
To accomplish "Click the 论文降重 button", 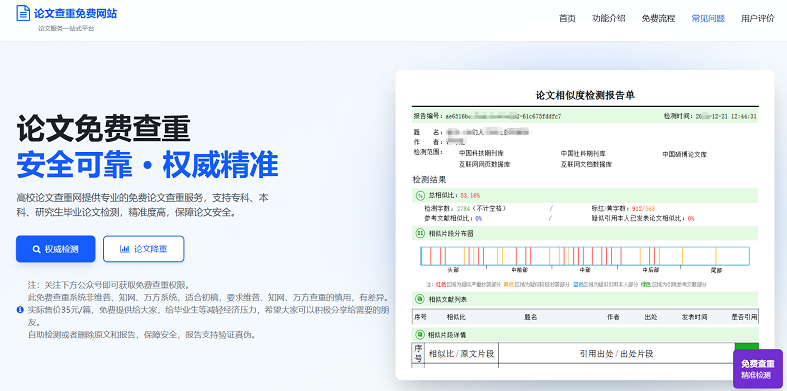I will tap(144, 249).
